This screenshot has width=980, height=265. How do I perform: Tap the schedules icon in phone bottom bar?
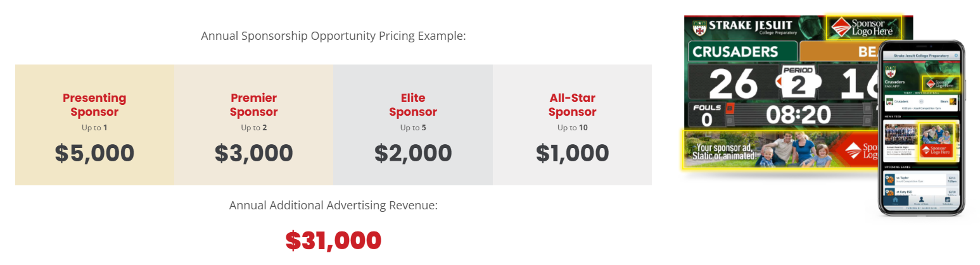pos(947,200)
